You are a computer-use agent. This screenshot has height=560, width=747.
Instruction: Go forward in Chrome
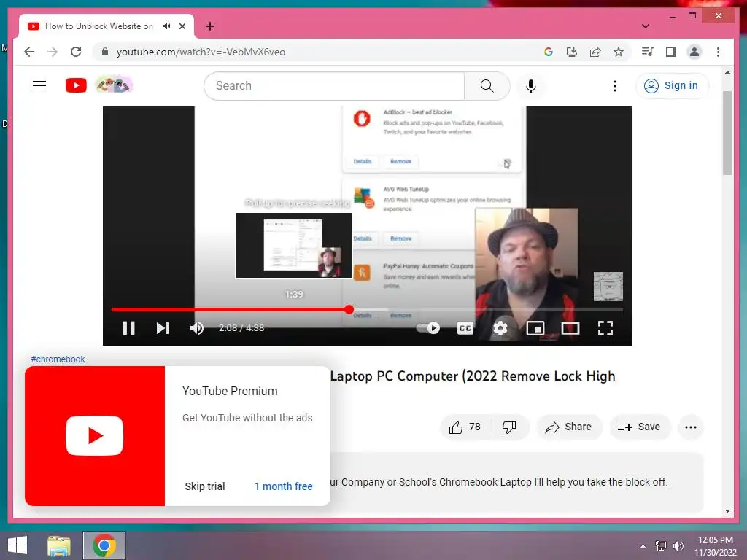[53, 52]
